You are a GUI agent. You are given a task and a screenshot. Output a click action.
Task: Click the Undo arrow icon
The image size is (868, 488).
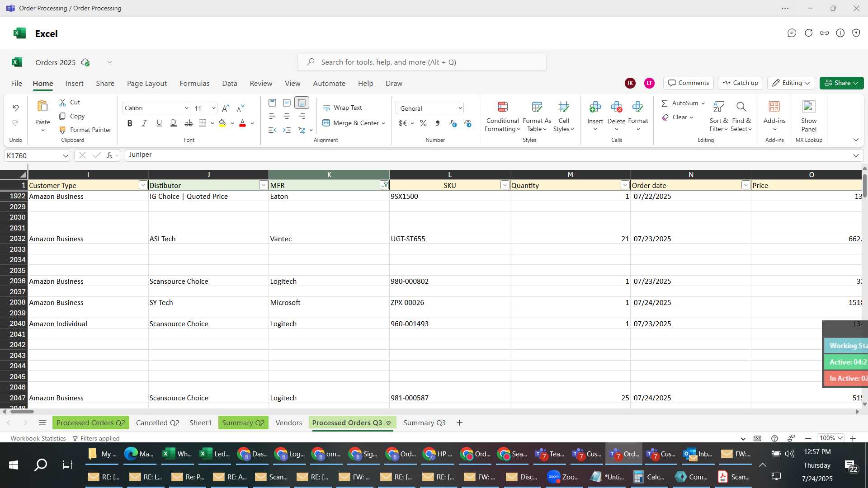(x=15, y=108)
